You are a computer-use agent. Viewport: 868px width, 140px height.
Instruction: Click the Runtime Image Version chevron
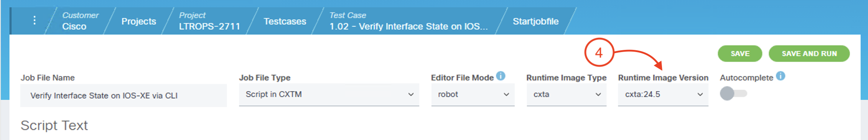(x=700, y=94)
